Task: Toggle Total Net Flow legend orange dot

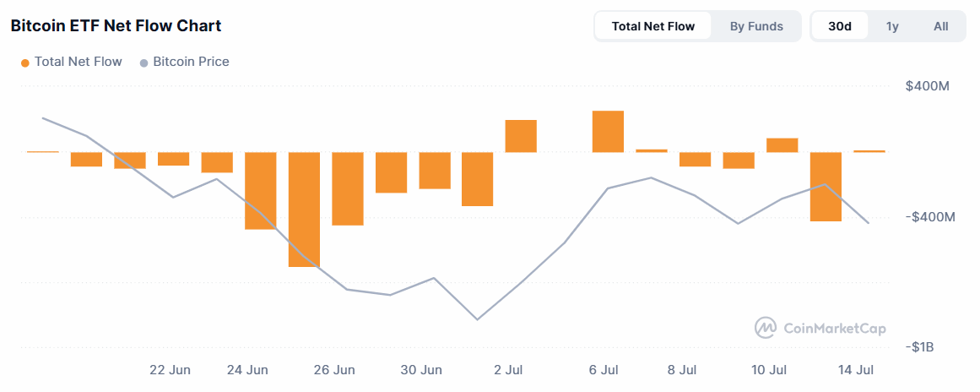Action: tap(25, 63)
